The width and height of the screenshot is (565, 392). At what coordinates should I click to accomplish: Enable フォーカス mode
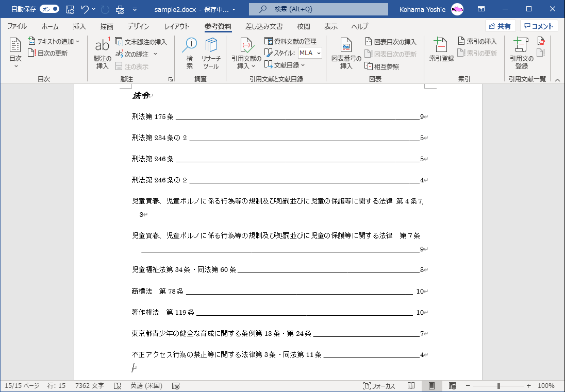379,386
